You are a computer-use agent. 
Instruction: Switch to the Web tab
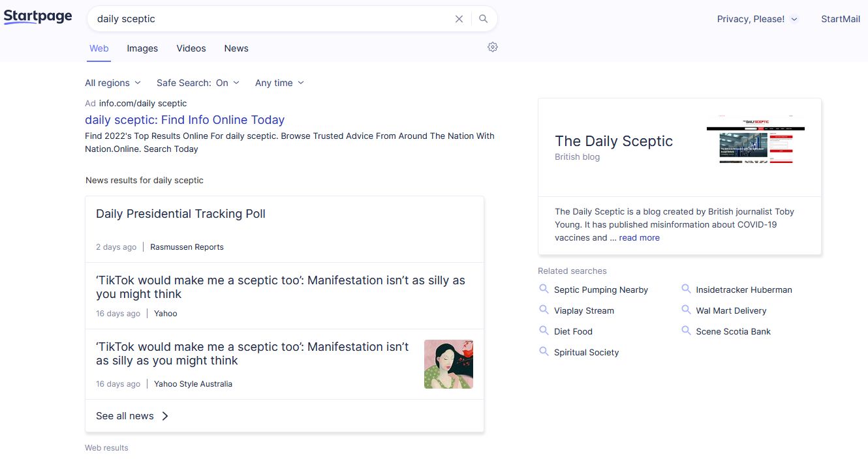click(99, 48)
